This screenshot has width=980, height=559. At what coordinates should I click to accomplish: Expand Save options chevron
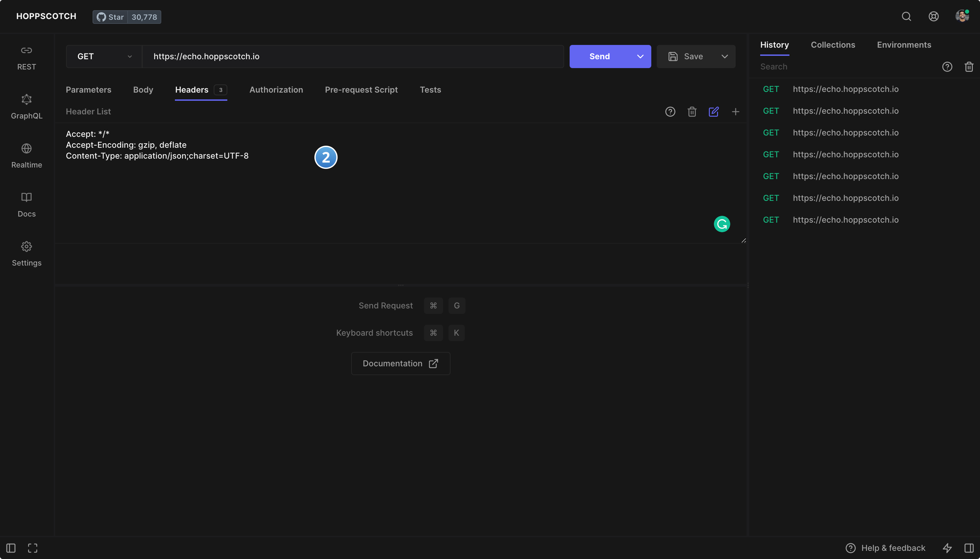tap(724, 57)
